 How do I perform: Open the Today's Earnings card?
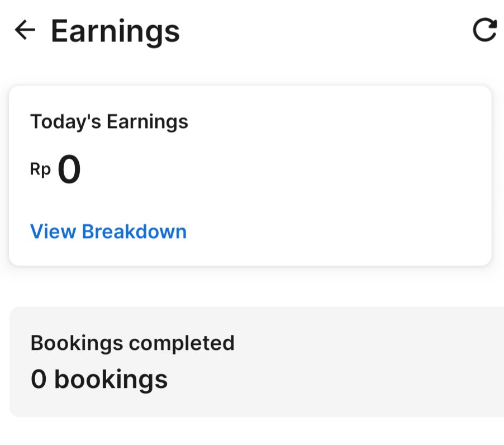250,176
